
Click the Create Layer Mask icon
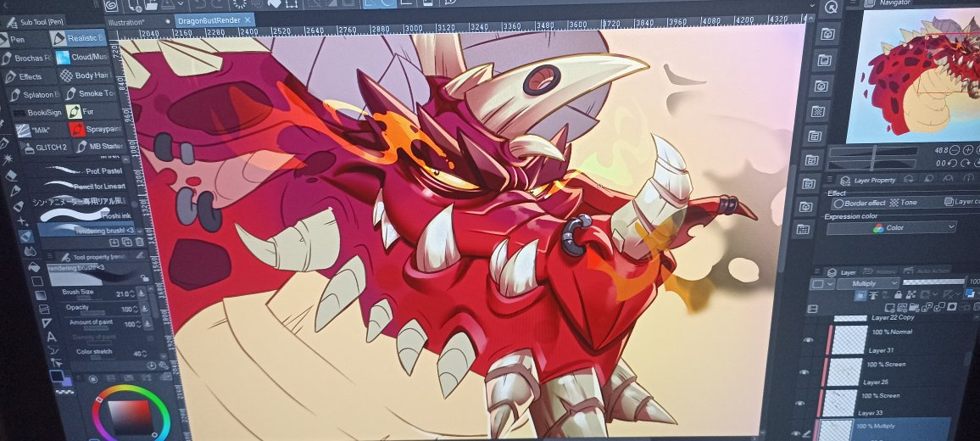(x=952, y=306)
